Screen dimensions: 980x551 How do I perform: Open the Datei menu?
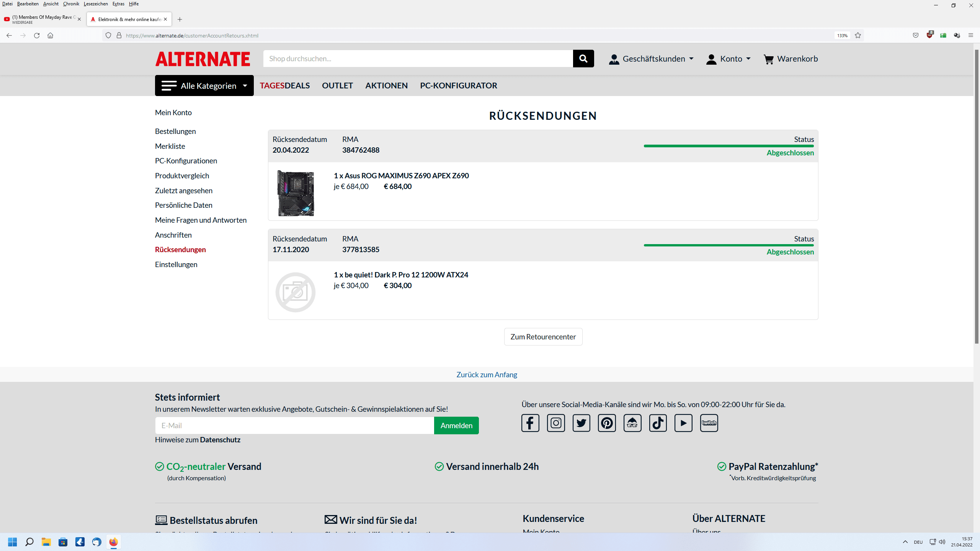coord(7,4)
